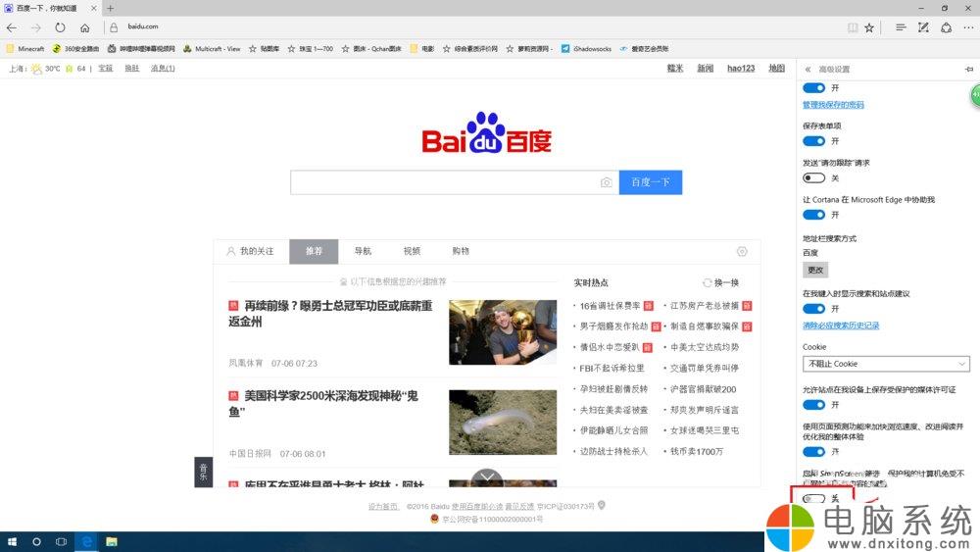Open Edge from the taskbar
The height and width of the screenshot is (552, 980).
click(87, 541)
